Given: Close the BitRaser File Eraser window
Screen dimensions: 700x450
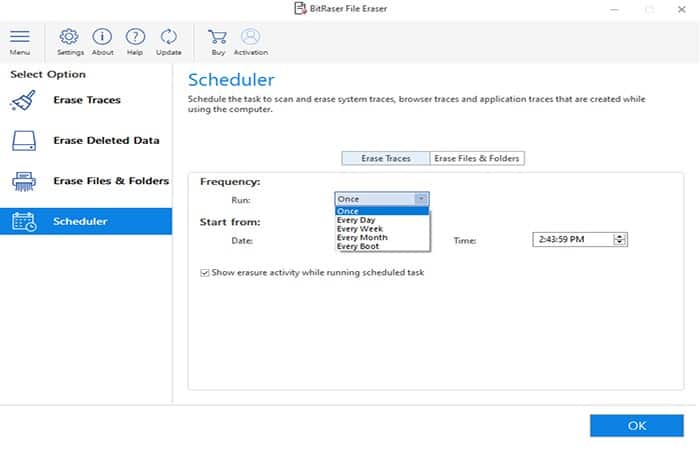Looking at the screenshot, I should 681,9.
